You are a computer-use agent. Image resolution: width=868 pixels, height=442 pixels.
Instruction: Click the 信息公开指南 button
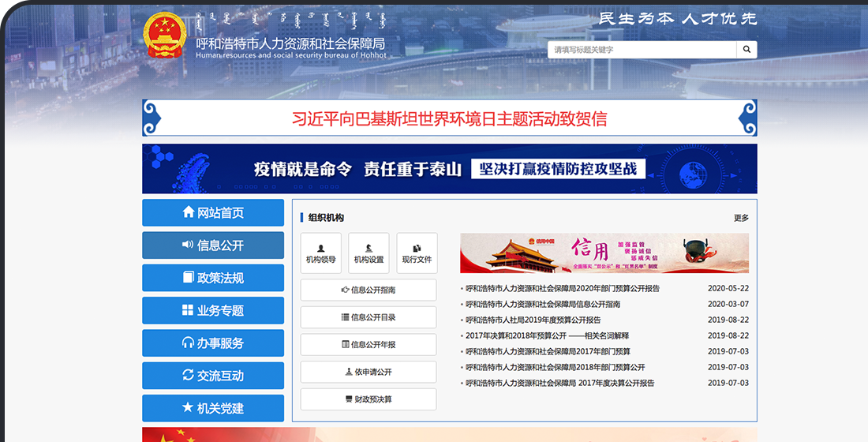pyautogui.click(x=369, y=290)
